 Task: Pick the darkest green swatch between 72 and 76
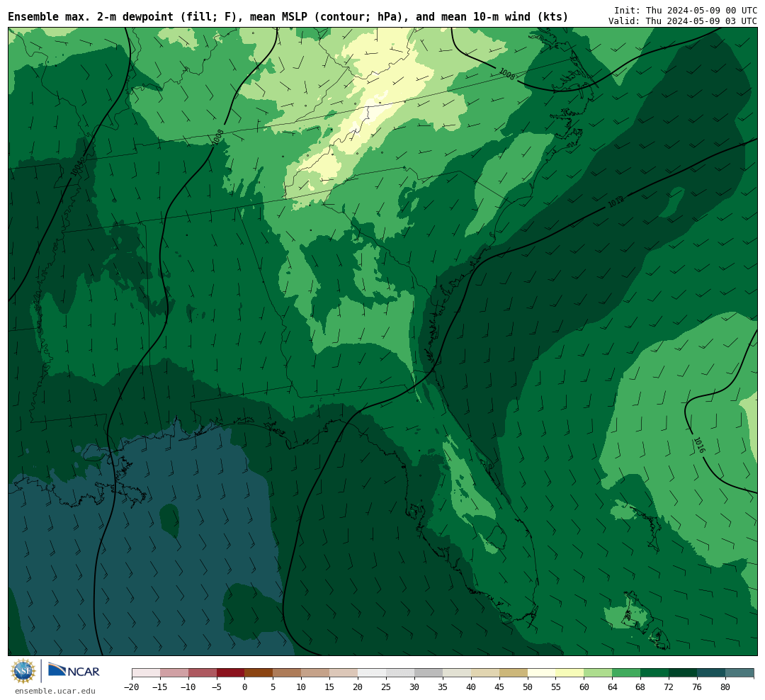(684, 673)
